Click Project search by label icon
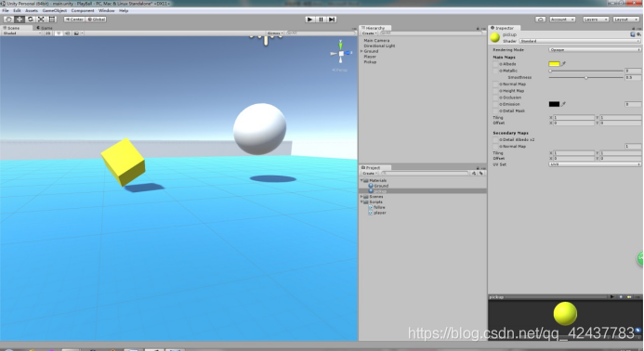Image resolution: width=644 pixels, height=351 pixels. pyautogui.click(x=481, y=174)
